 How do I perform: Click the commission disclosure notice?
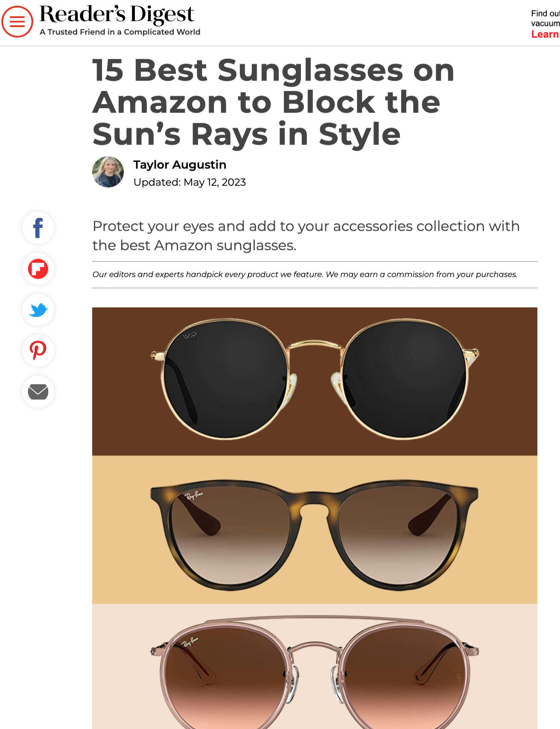coord(305,274)
